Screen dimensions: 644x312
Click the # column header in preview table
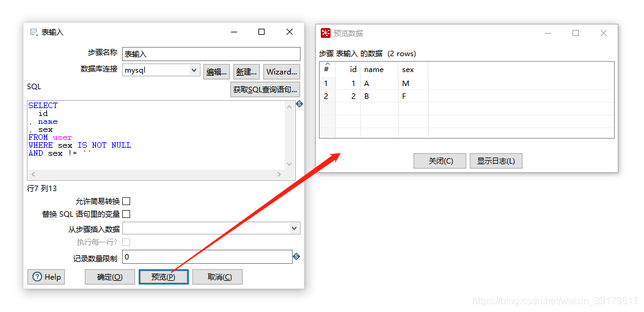tap(327, 70)
